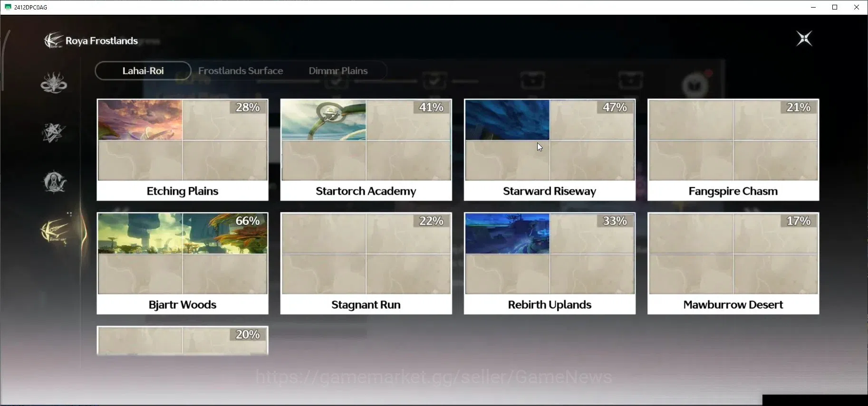The image size is (868, 406).
Task: Click the top-right revealed tile in Bjartr Woods
Action: 225,233
